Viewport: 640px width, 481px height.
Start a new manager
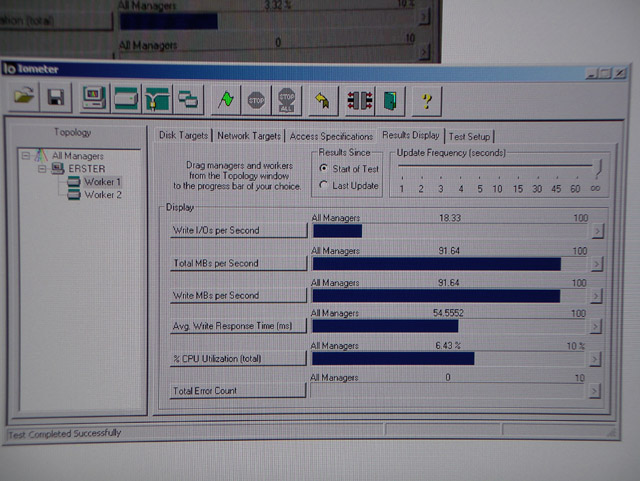(x=94, y=98)
